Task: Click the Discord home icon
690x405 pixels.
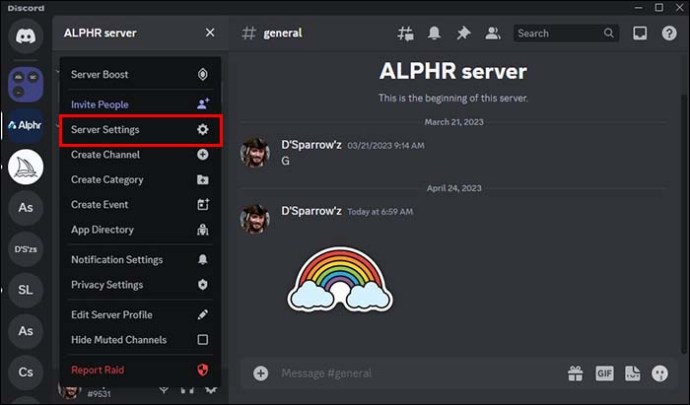Action: pos(26,35)
